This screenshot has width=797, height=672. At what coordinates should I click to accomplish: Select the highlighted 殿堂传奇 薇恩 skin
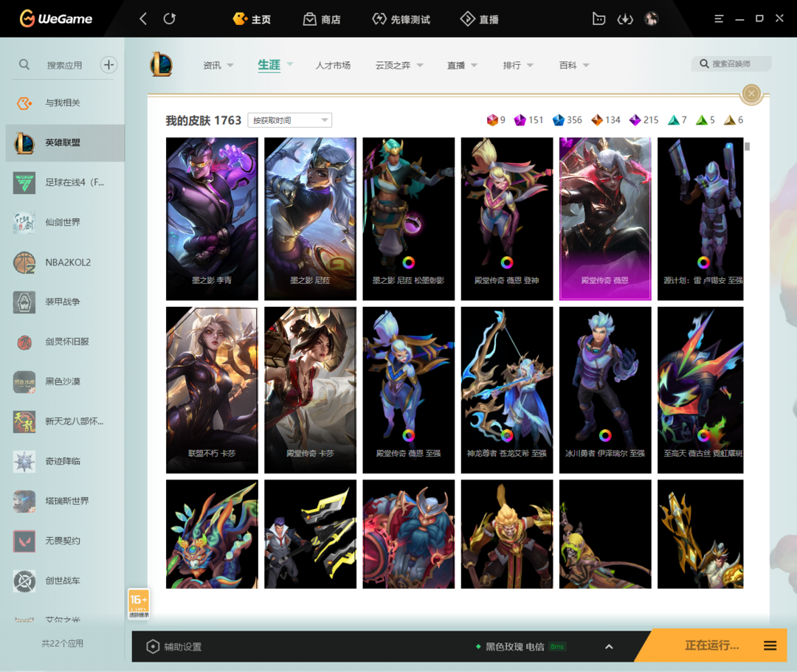coord(605,219)
